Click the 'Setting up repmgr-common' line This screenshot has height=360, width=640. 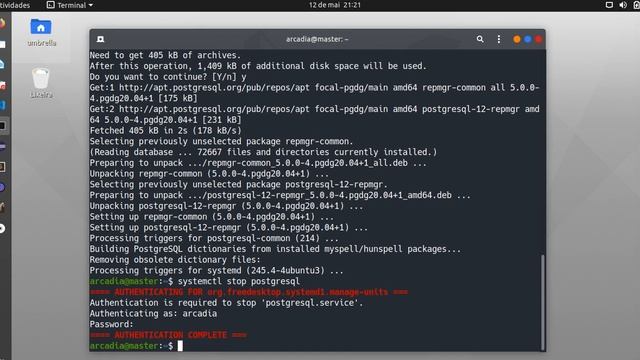[211, 217]
